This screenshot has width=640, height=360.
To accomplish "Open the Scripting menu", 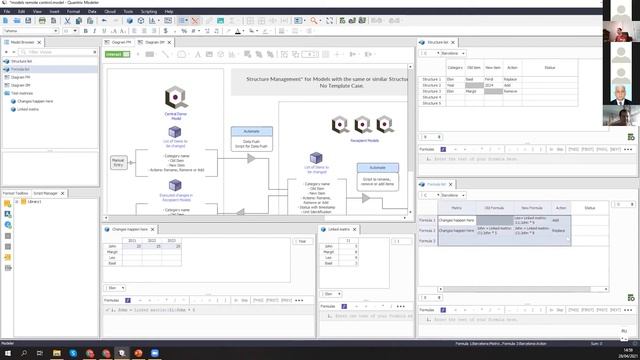I will pos(149,11).
